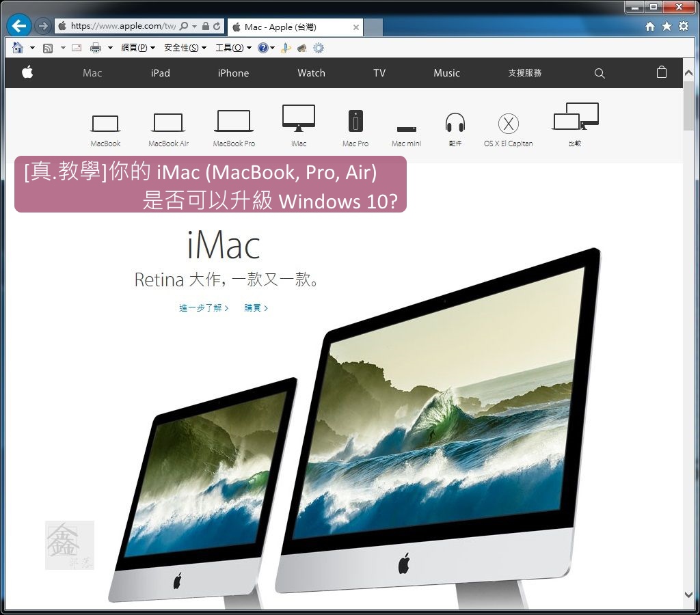Open the shopping bag icon

point(662,72)
